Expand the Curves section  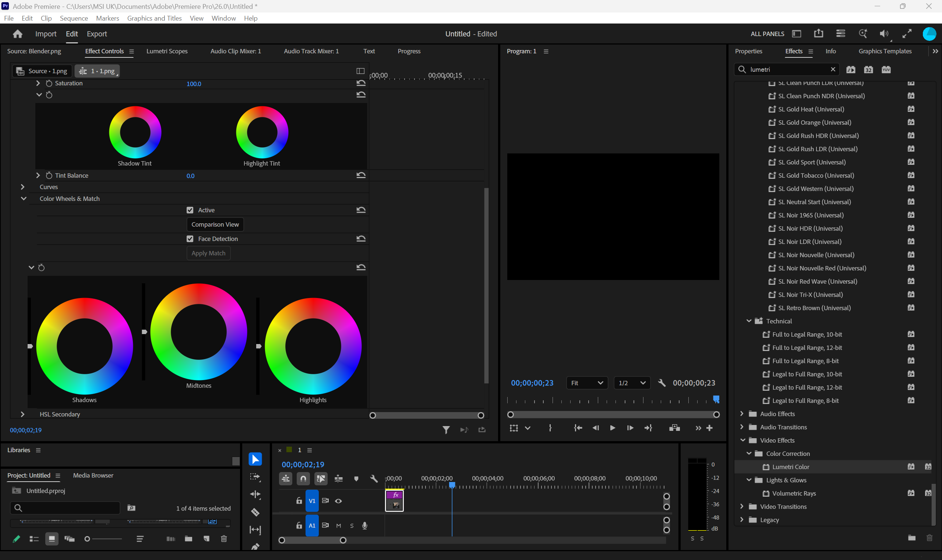[23, 187]
